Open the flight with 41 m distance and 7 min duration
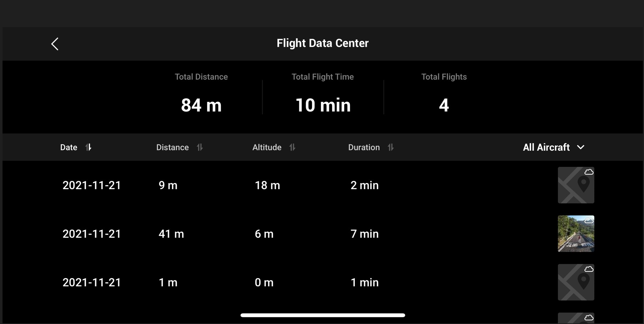 250,234
